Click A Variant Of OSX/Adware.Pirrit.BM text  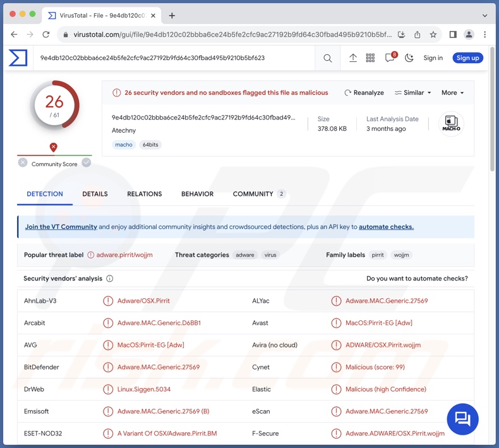coord(167,433)
